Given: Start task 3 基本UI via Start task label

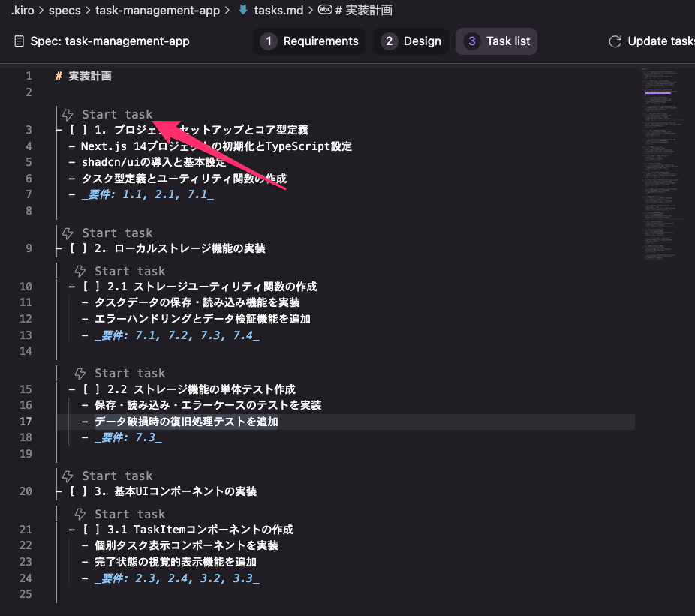Looking at the screenshot, I should pyautogui.click(x=117, y=476).
